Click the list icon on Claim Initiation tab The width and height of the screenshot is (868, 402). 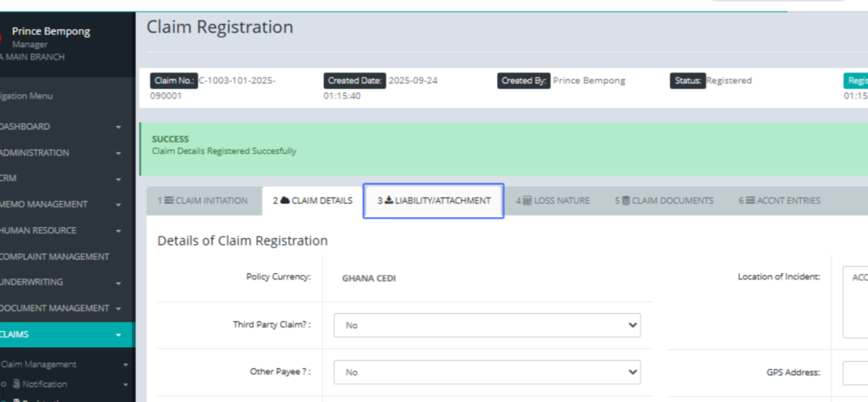click(169, 201)
